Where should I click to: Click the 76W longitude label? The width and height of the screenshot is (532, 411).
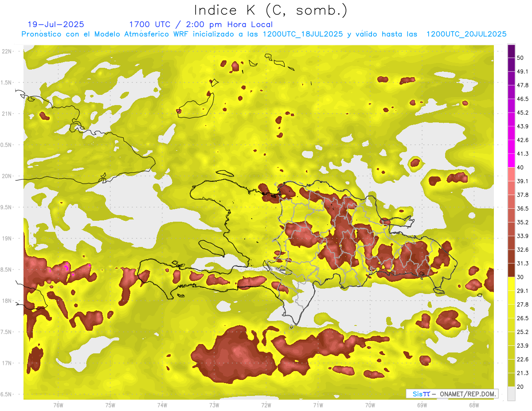[58, 405]
